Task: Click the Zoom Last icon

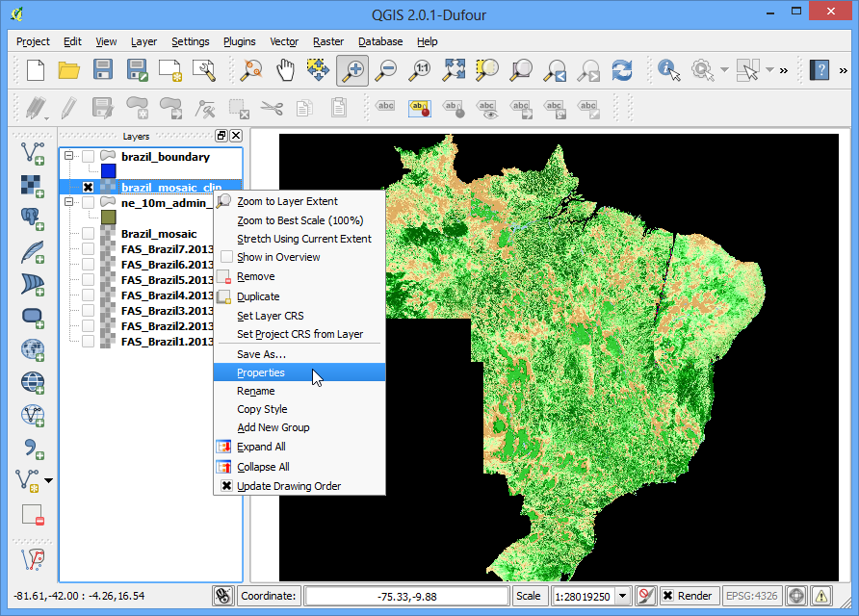Action: pos(555,70)
